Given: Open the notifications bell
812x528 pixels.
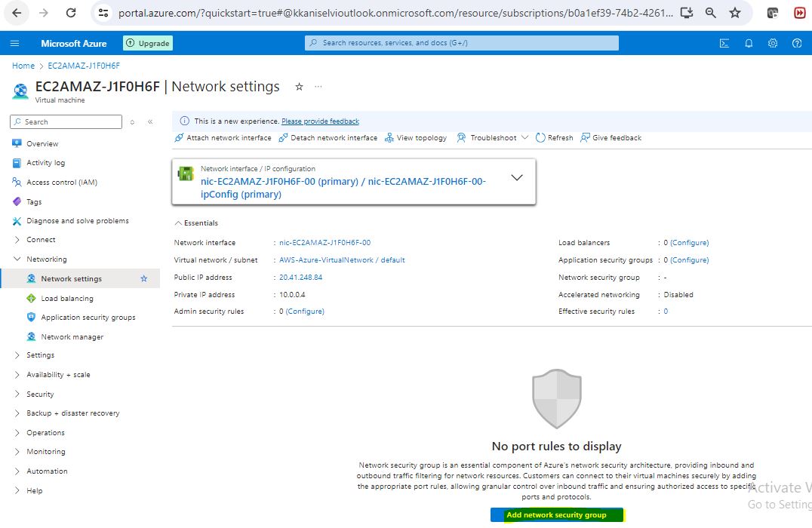Looking at the screenshot, I should pyautogui.click(x=749, y=43).
